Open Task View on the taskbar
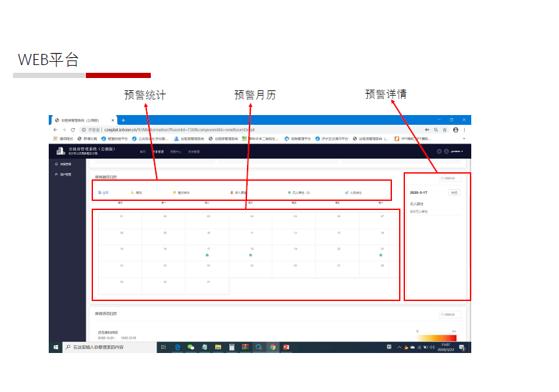 [163, 347]
